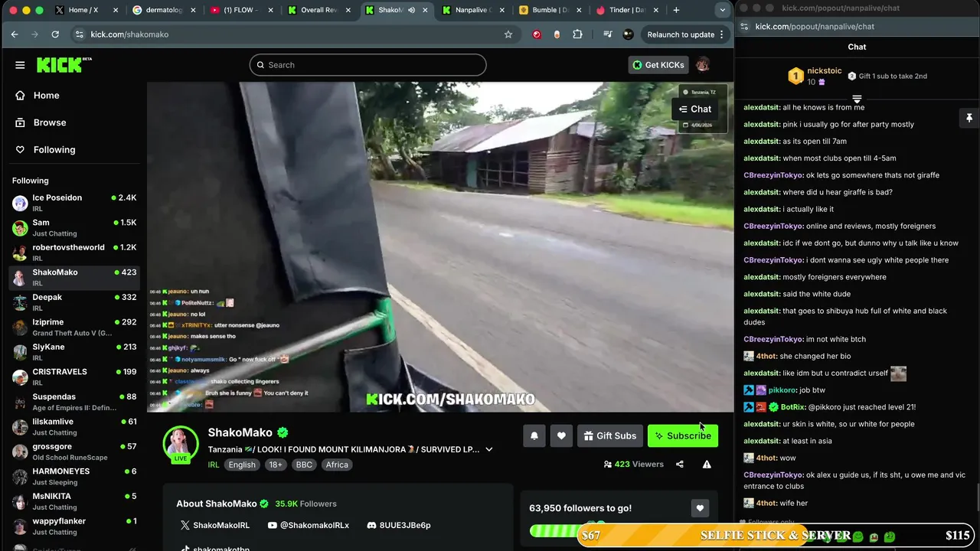Open Deepak channel in sidebar
This screenshot has height=551, width=980.
73,302
